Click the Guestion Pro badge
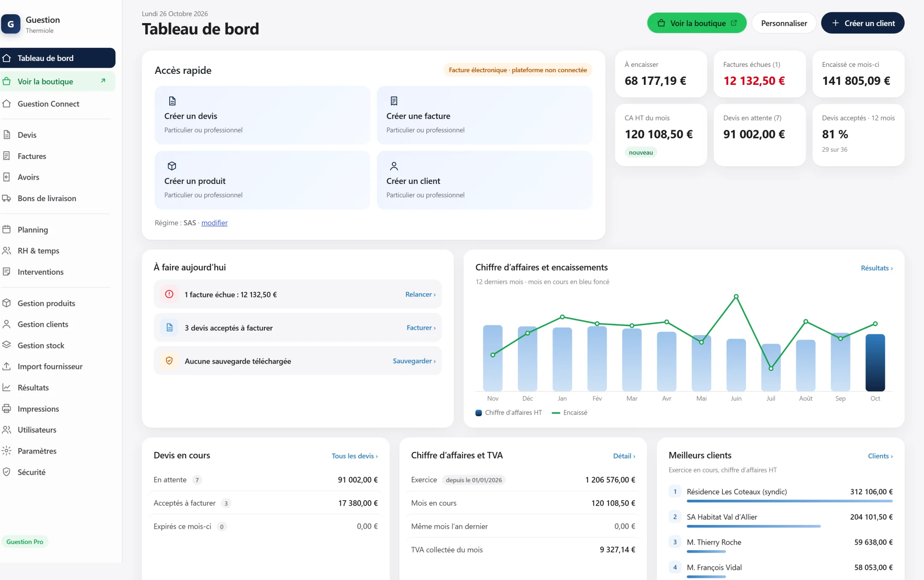This screenshot has width=924, height=580. coord(25,542)
